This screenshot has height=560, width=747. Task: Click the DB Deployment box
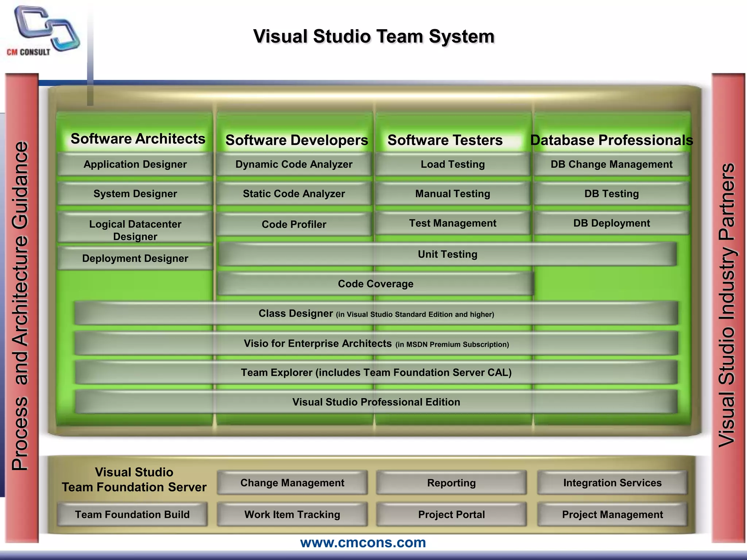pyautogui.click(x=612, y=223)
